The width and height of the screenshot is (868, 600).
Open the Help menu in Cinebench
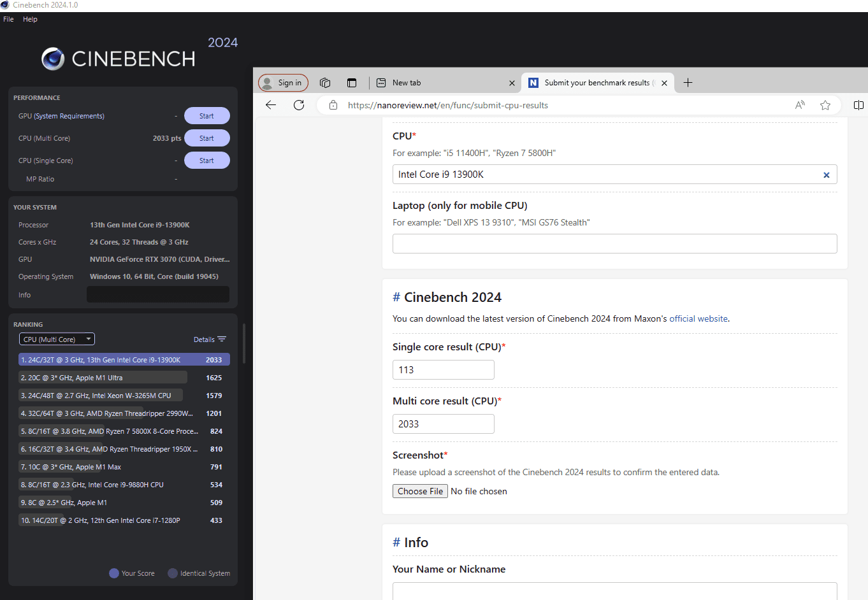[x=30, y=19]
